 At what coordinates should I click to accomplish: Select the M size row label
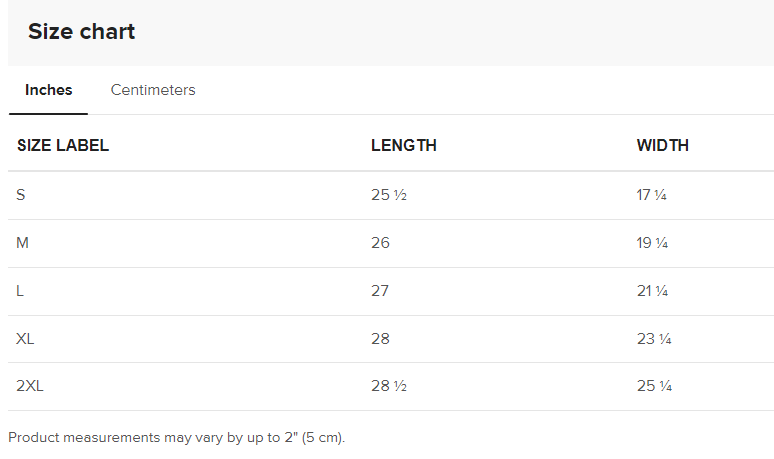[22, 243]
